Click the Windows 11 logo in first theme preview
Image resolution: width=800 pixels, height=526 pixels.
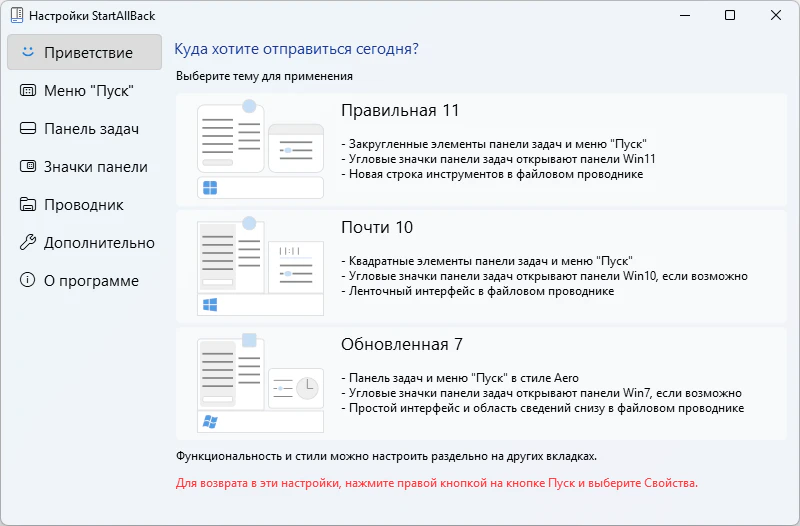tap(210, 188)
